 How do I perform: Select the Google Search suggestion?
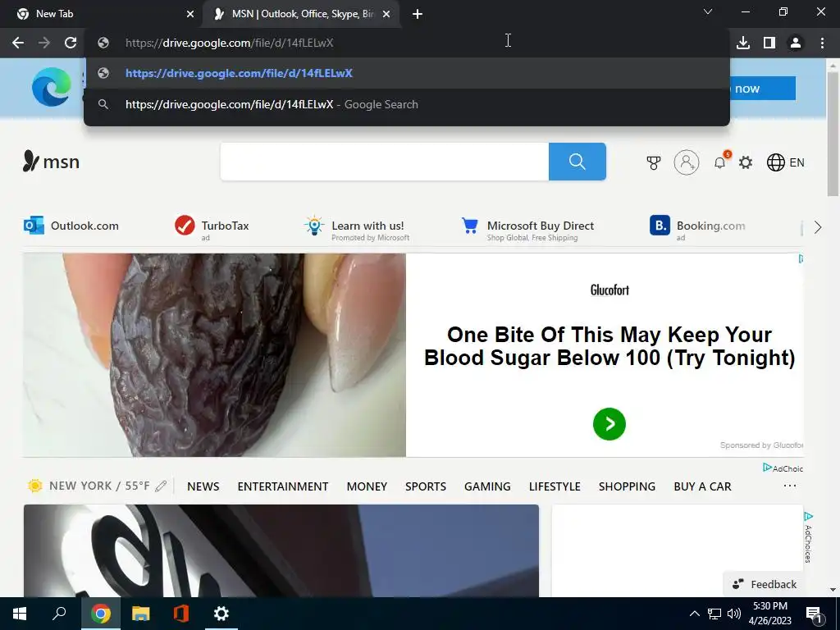pyautogui.click(x=407, y=104)
